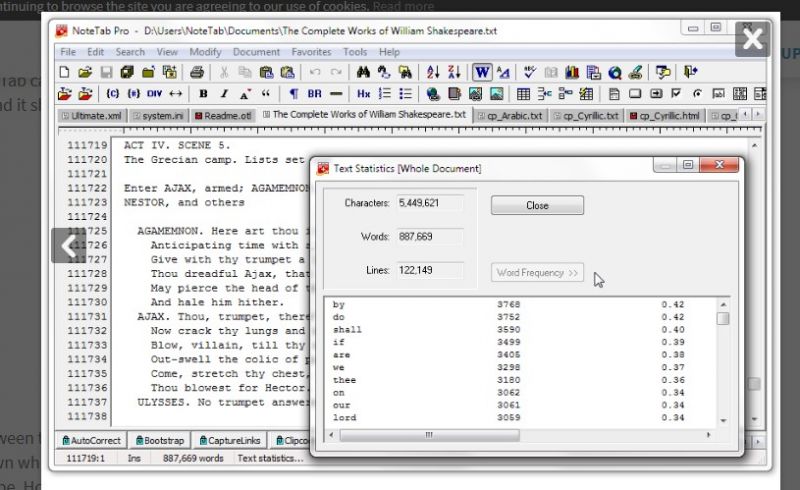Switch to the Ultimate.xml tab
The image size is (800, 490).
coord(91,116)
